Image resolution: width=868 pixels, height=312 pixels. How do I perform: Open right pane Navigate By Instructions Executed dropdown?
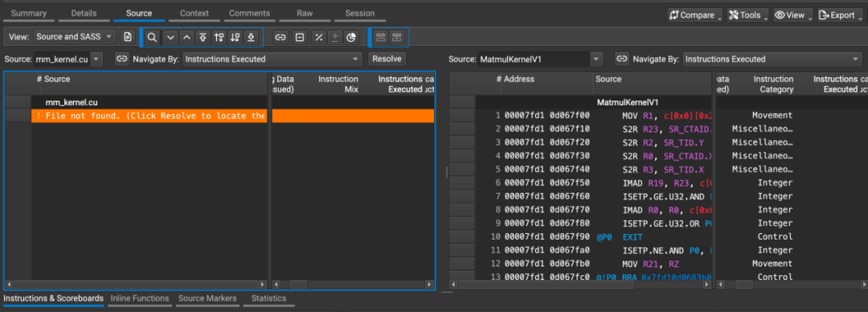coord(773,59)
